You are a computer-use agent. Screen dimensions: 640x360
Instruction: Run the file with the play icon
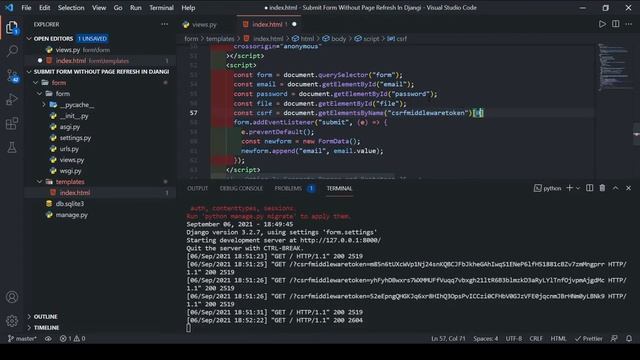602,24
